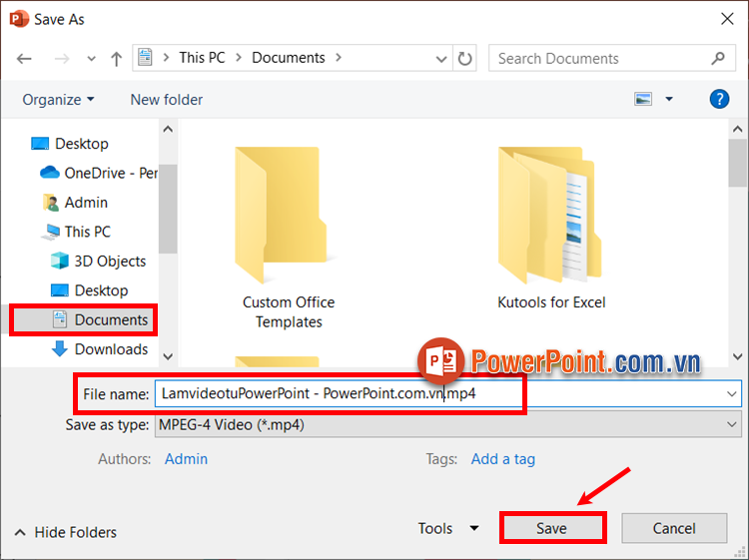Open the address bar history dropdown
This screenshot has height=560, width=749.
440,59
